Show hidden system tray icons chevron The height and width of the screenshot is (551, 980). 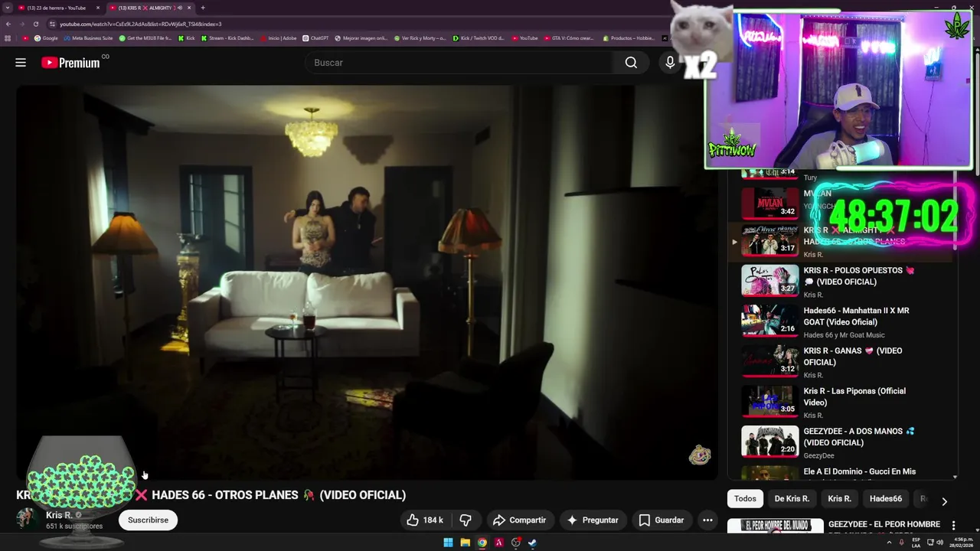point(889,543)
